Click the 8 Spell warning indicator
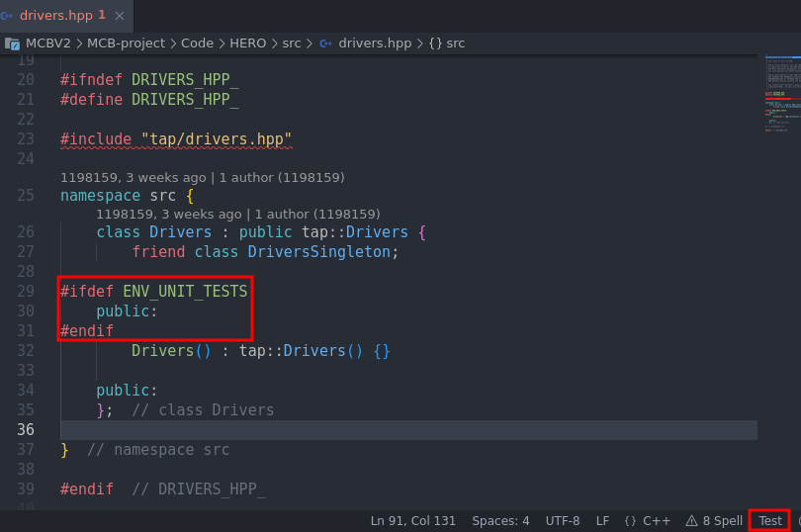This screenshot has width=801, height=532. click(x=714, y=520)
